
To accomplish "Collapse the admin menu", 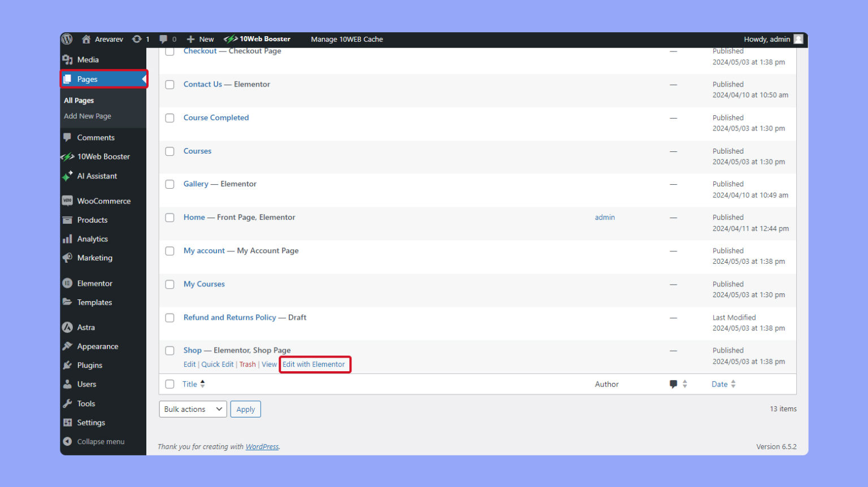I will click(95, 441).
